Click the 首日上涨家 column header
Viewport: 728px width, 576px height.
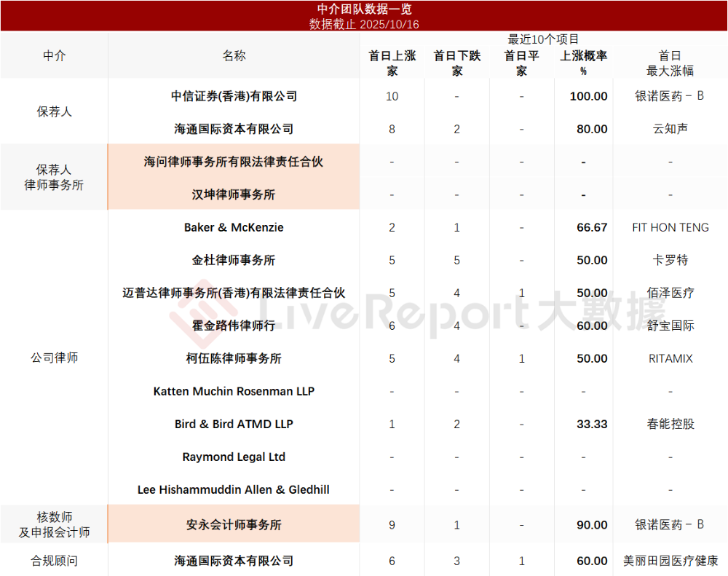[x=392, y=63]
